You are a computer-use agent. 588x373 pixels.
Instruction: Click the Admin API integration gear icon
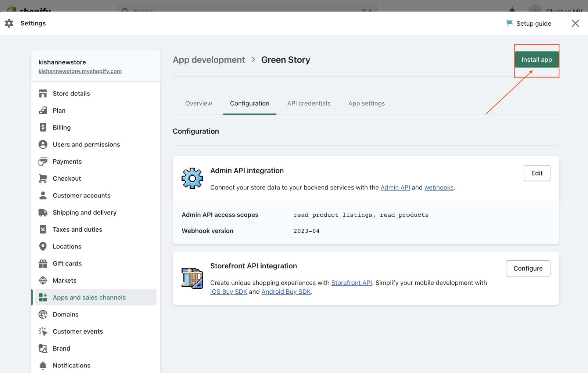coord(192,178)
